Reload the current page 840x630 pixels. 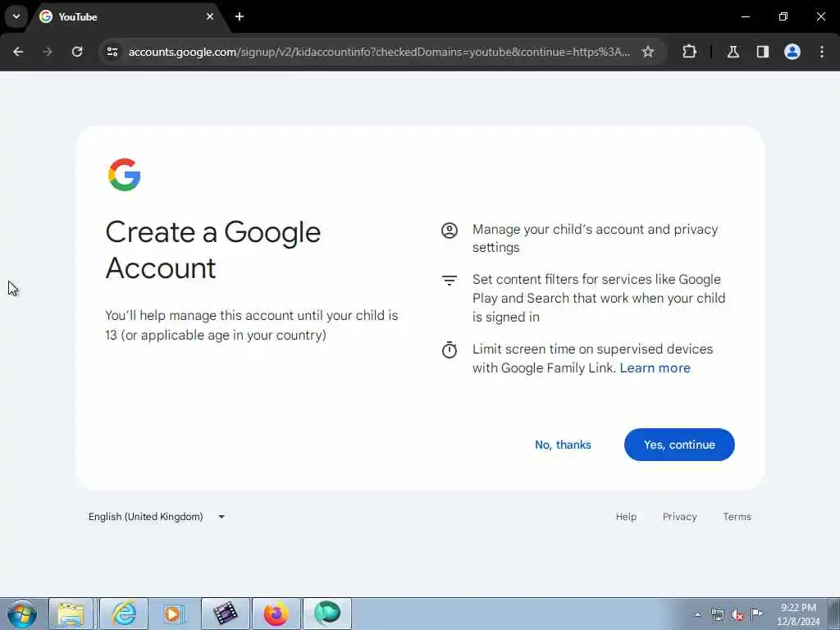coord(77,52)
